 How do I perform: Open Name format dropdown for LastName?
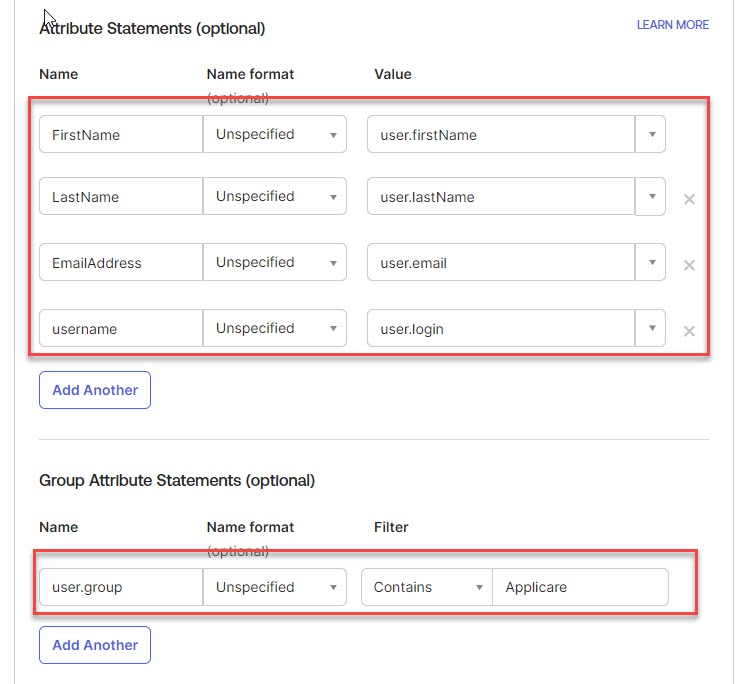[275, 197]
